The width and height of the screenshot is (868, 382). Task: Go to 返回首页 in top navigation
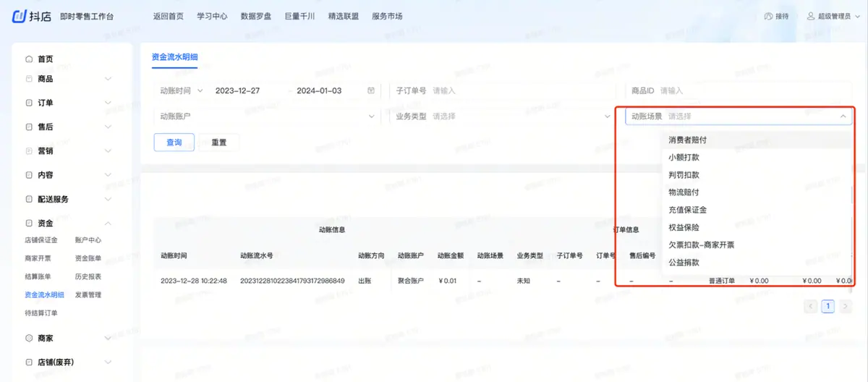pos(169,16)
